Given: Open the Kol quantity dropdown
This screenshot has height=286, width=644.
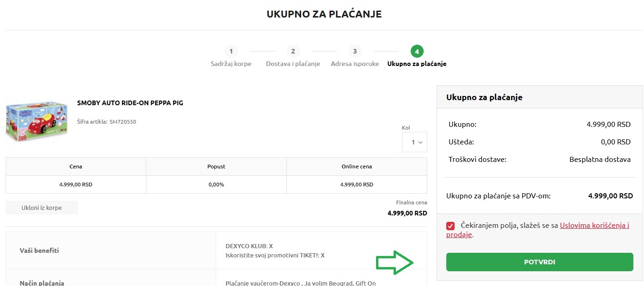Looking at the screenshot, I should tap(414, 143).
